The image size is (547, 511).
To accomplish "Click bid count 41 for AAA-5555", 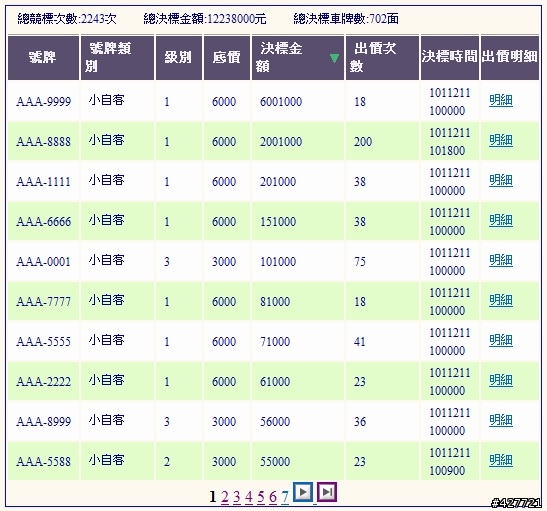I will pyautogui.click(x=360, y=341).
